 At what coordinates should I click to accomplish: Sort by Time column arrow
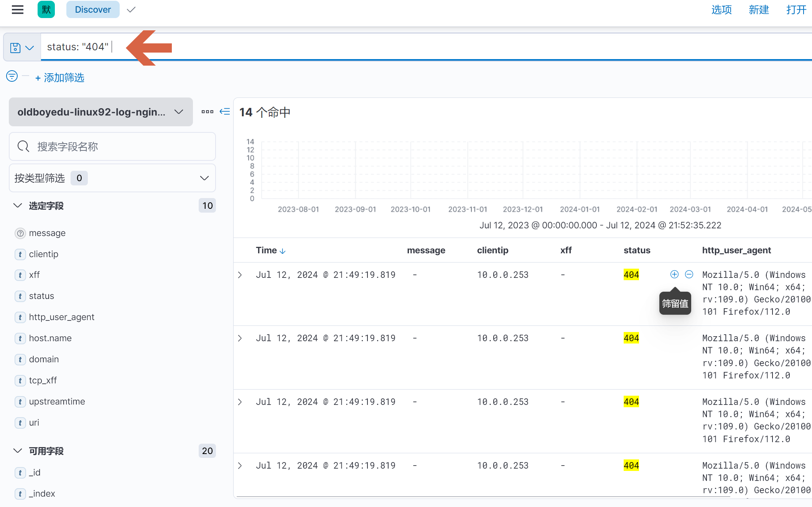coord(283,251)
